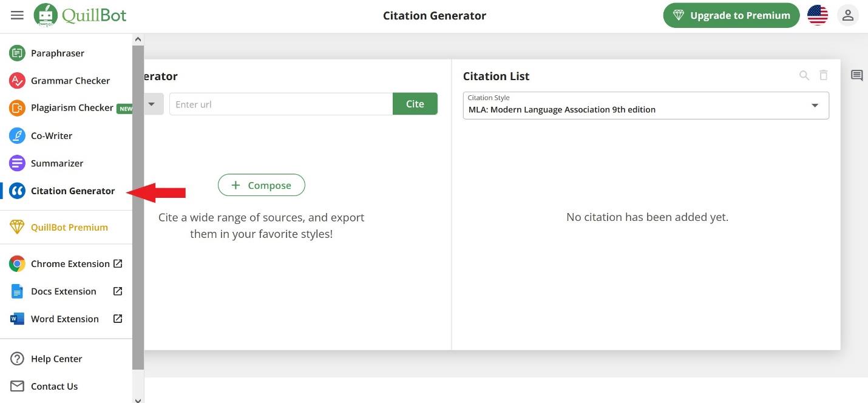Click the sidebar vertical scrollbar thumb

tap(138, 207)
